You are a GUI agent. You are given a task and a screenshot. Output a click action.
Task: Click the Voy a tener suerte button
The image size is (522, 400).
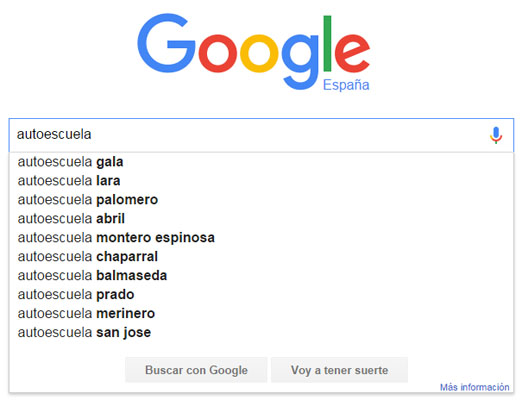tap(339, 370)
